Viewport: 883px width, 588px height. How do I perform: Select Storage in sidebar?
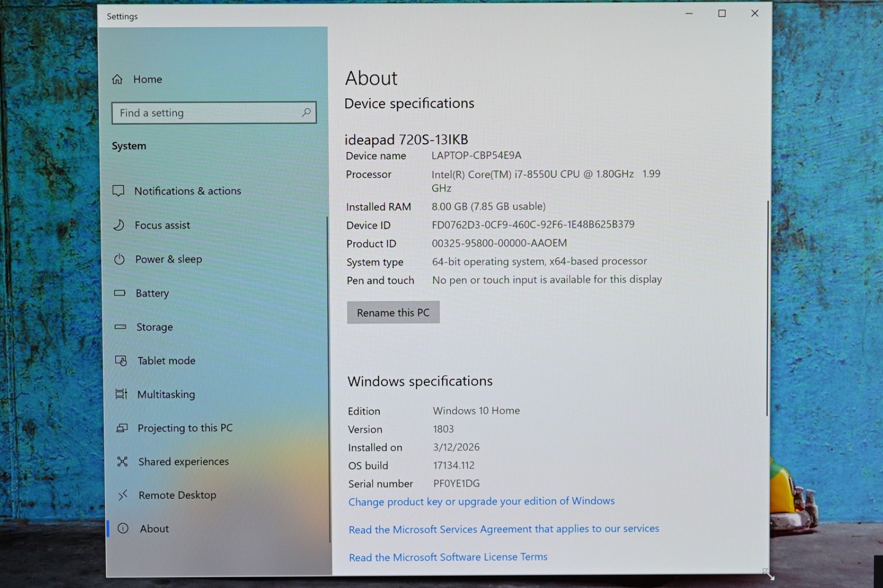[x=155, y=327]
